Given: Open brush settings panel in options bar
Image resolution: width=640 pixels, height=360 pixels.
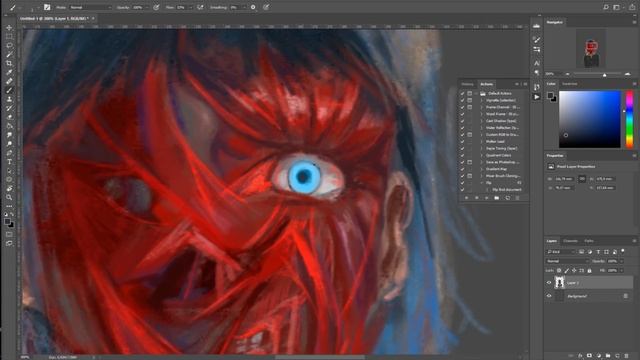Looking at the screenshot, I should coord(47,7).
